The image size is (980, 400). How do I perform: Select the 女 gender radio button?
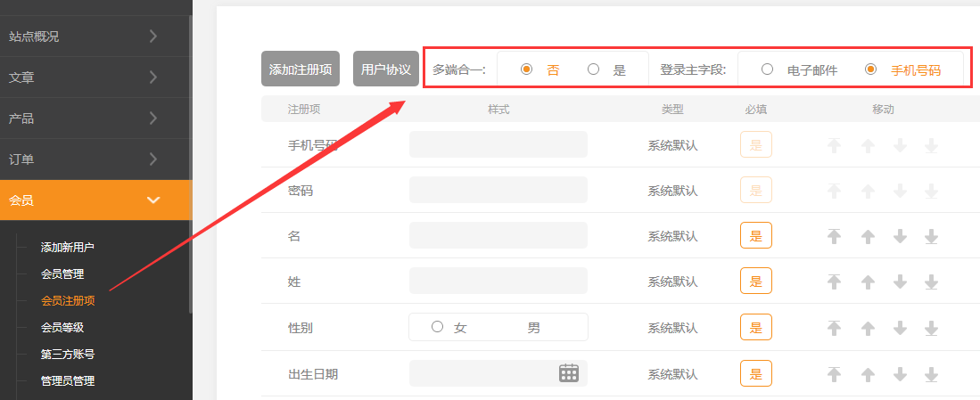point(437,327)
